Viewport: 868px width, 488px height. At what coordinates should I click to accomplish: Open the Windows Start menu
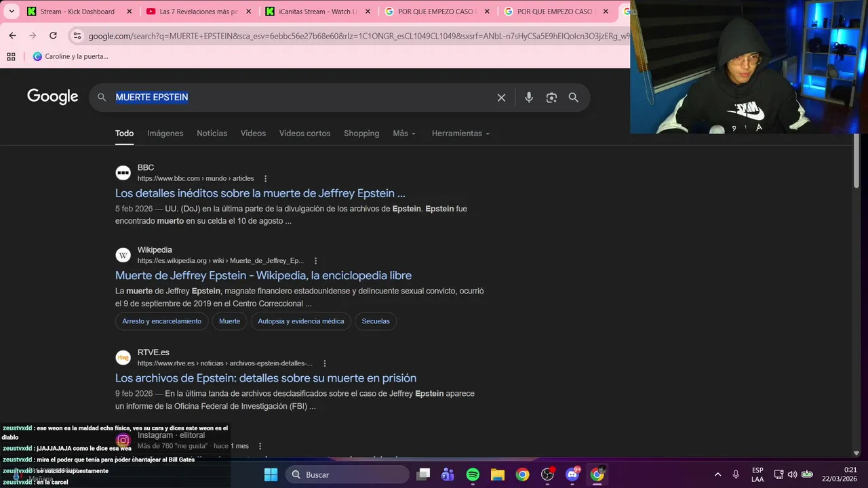(271, 474)
